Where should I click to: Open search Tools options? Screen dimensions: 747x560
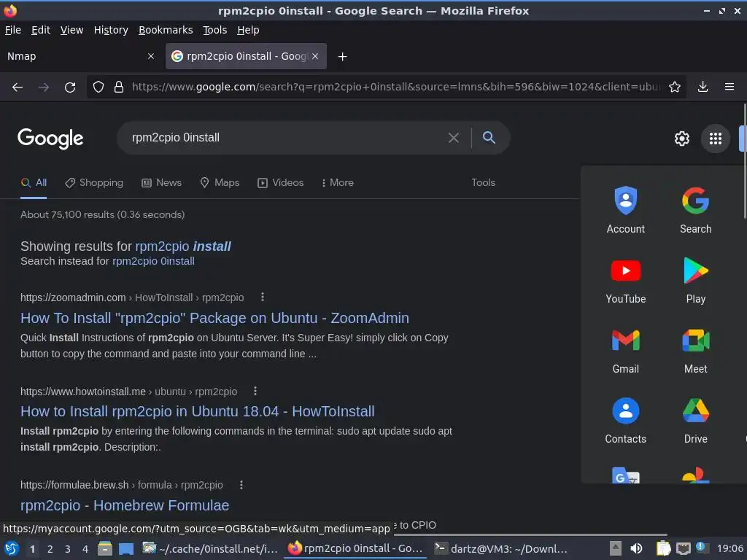[483, 183]
